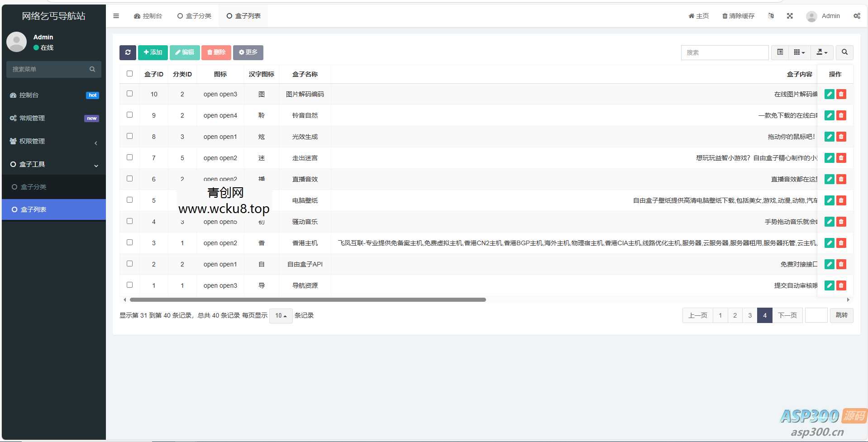
Task: Toggle the table list view icon
Action: 780,52
